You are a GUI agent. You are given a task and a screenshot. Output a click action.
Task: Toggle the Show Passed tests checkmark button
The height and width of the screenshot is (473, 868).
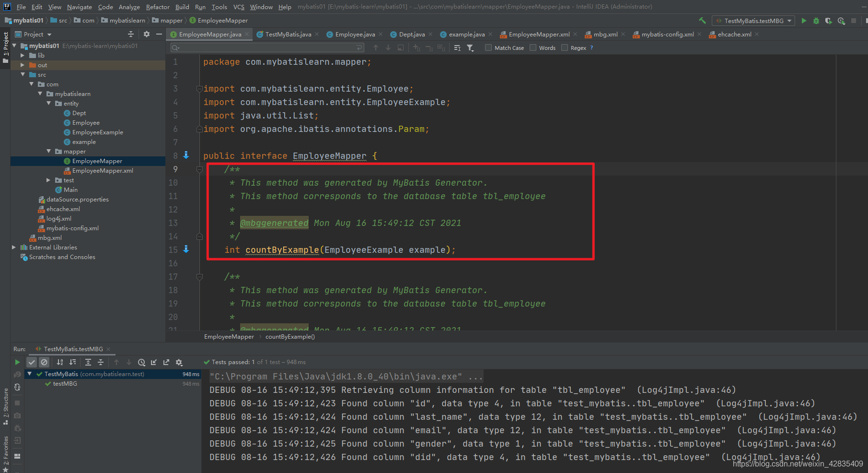pos(32,362)
